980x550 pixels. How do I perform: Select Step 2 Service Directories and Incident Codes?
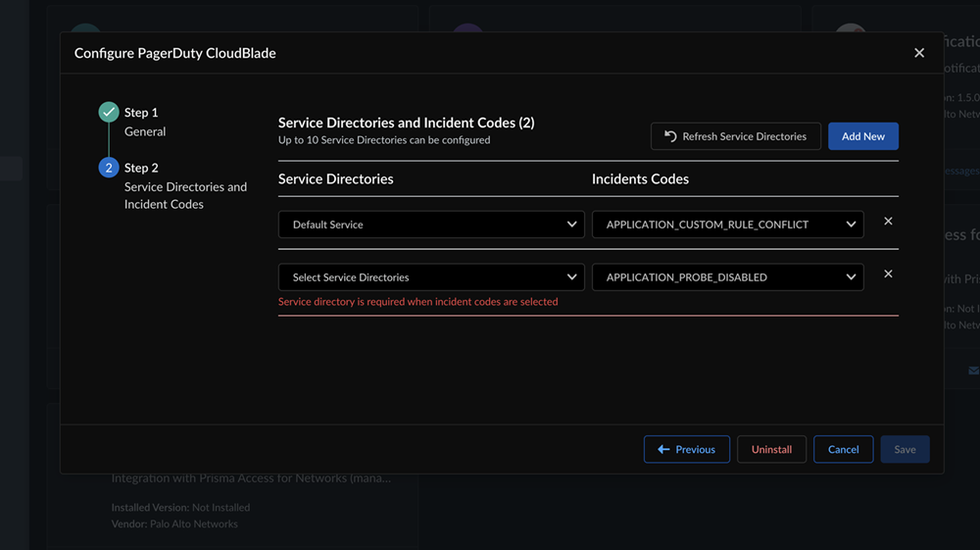(x=184, y=186)
